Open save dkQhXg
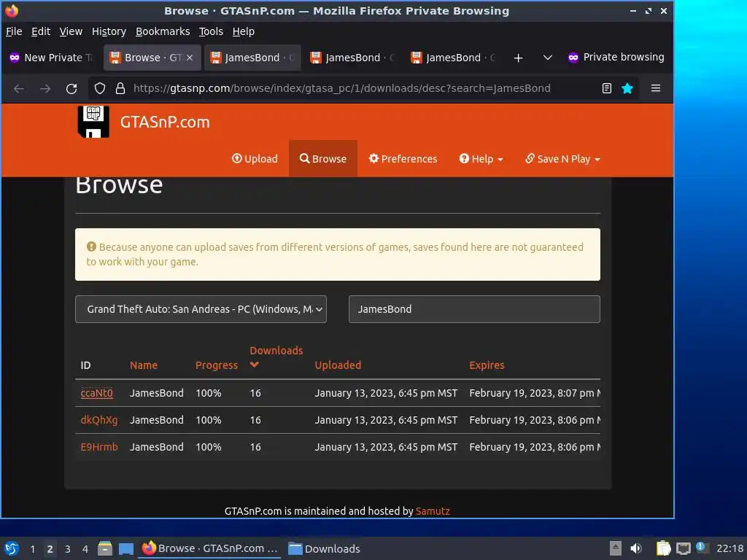 (x=99, y=420)
